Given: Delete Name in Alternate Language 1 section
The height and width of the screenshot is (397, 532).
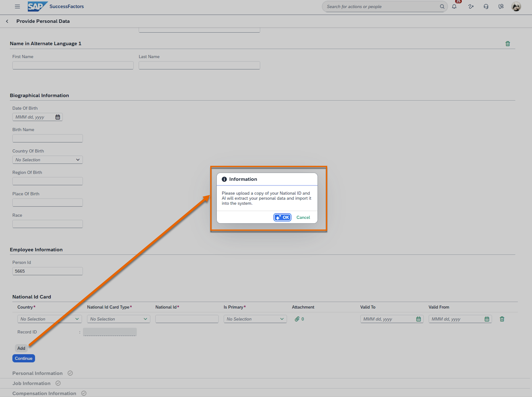Looking at the screenshot, I should click(x=508, y=43).
